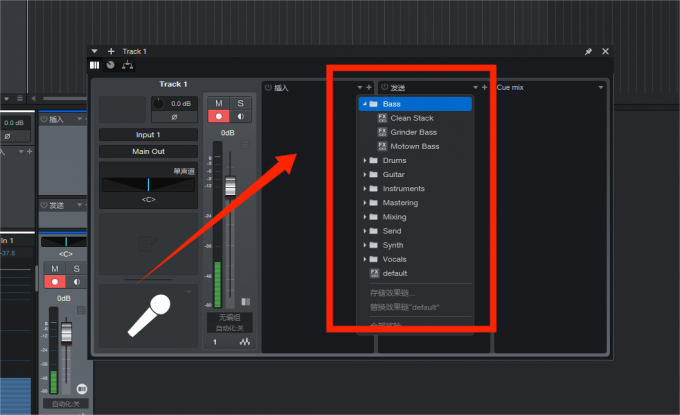Click the small icon next to 0dB meter top
This screenshot has width=680, height=415.
(245, 144)
